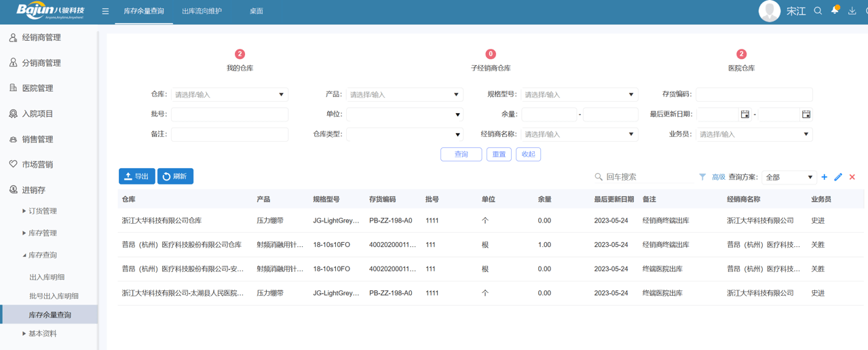
Task: Select the 医院仓库 counter with badge
Action: click(741, 60)
